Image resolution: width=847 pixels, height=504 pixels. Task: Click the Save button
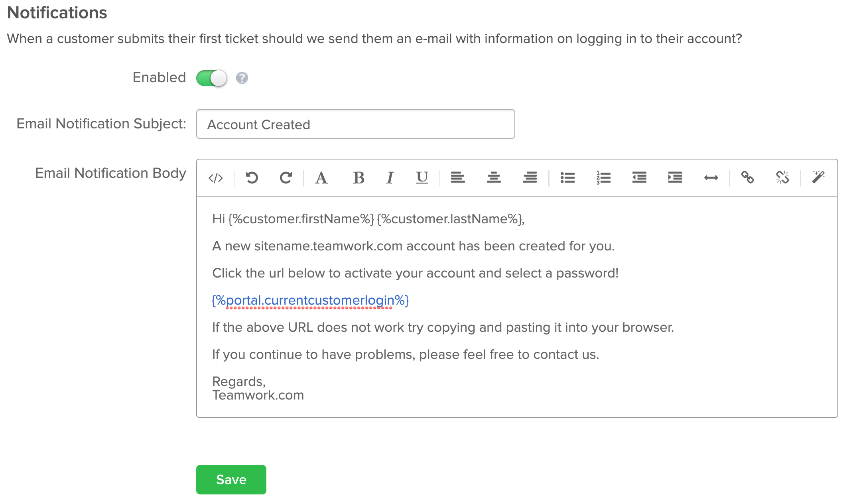[231, 480]
